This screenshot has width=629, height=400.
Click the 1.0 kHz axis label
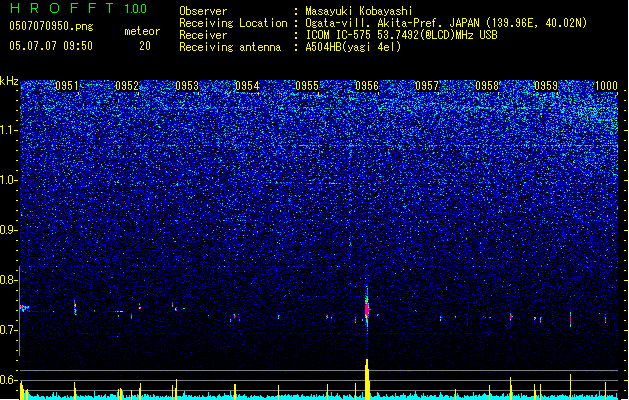click(9, 180)
